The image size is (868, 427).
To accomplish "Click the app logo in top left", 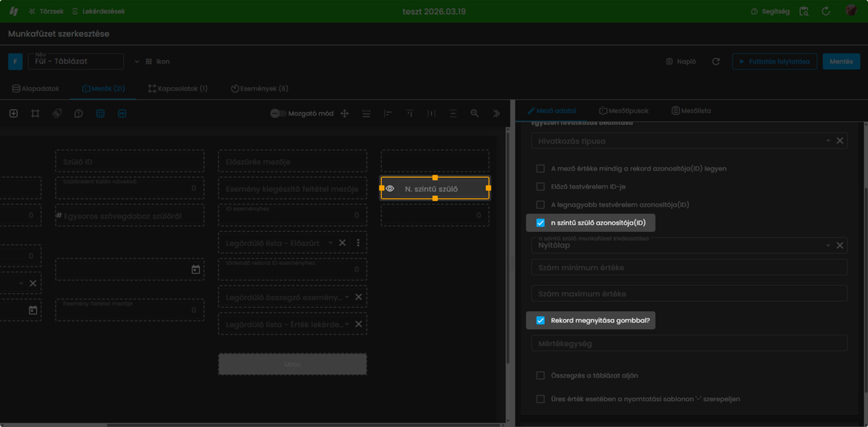I will pyautogui.click(x=14, y=11).
